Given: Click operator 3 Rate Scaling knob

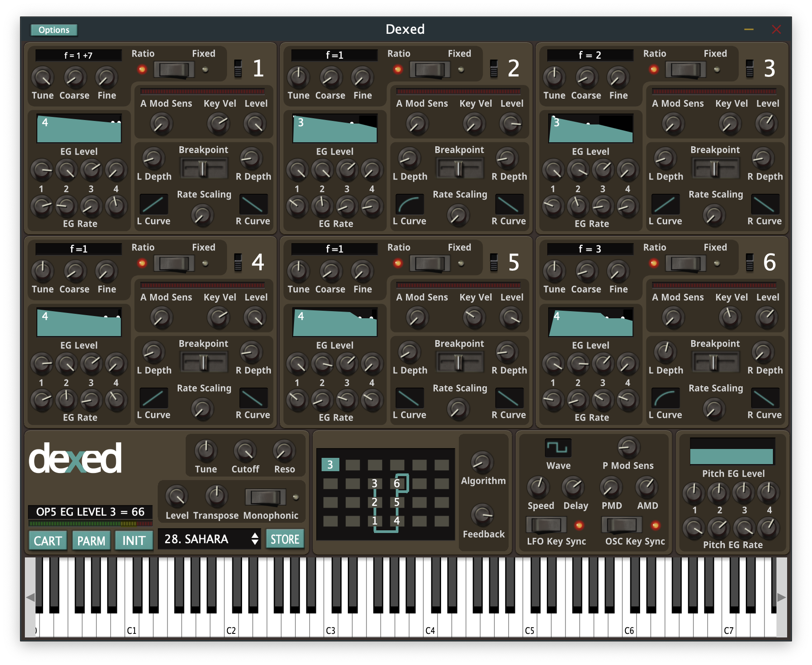Looking at the screenshot, I should click(714, 215).
